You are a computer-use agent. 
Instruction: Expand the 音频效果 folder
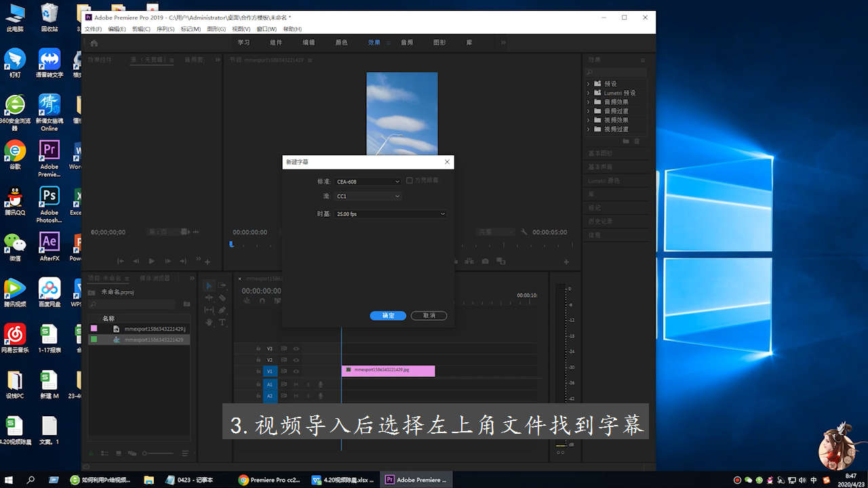589,102
